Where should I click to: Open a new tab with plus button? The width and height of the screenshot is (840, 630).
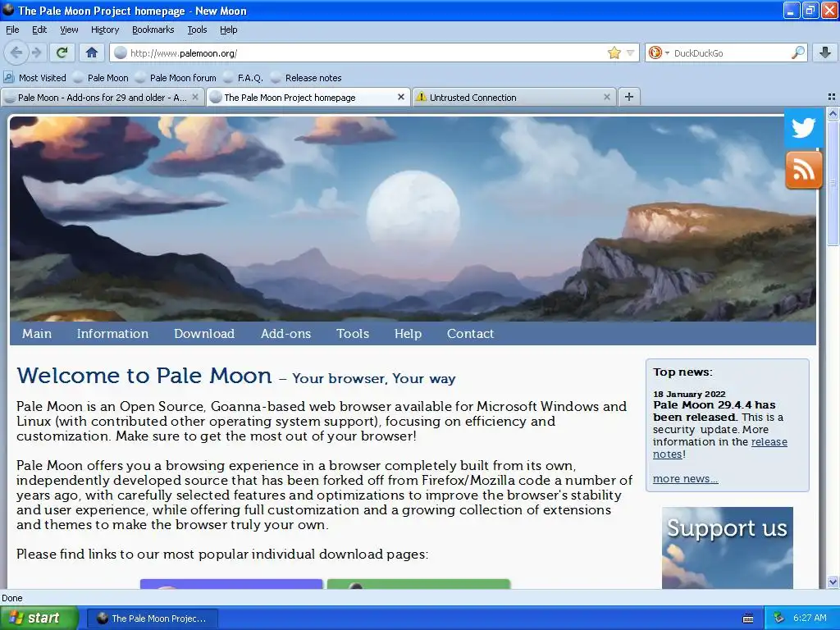(629, 97)
